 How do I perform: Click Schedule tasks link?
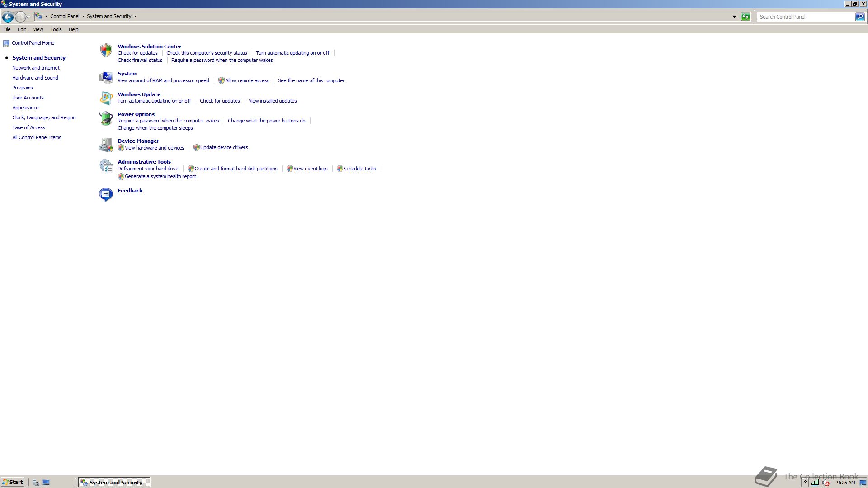360,169
